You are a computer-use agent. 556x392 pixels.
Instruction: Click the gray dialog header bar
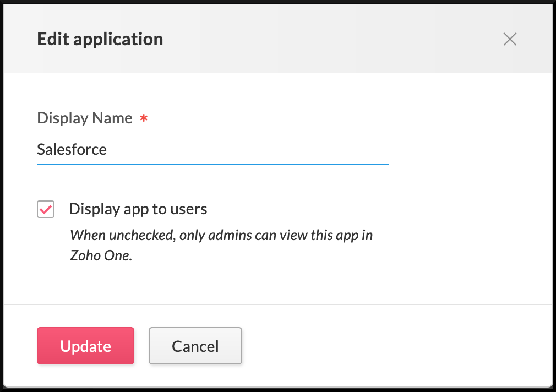coord(330,39)
